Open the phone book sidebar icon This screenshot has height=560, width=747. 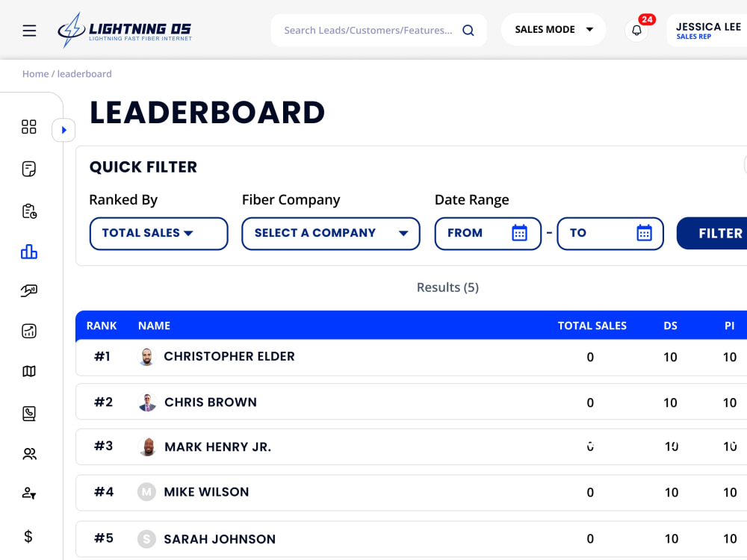[x=28, y=414]
